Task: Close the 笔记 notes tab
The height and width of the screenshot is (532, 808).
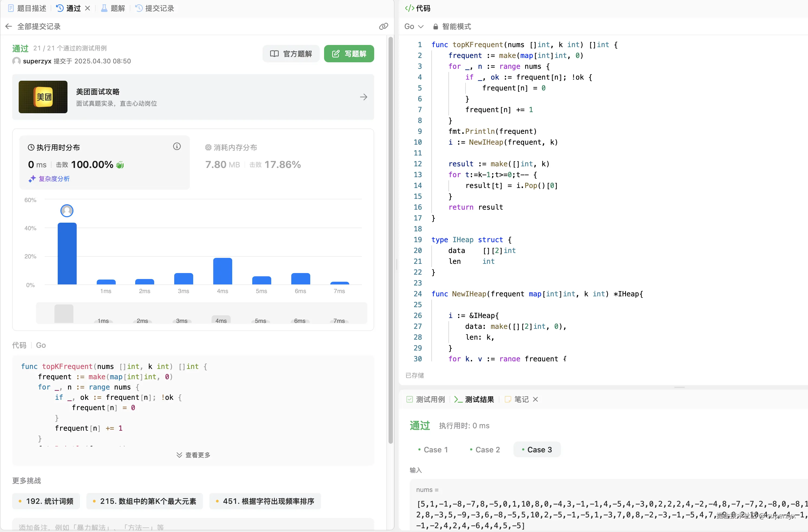Action: pyautogui.click(x=535, y=399)
